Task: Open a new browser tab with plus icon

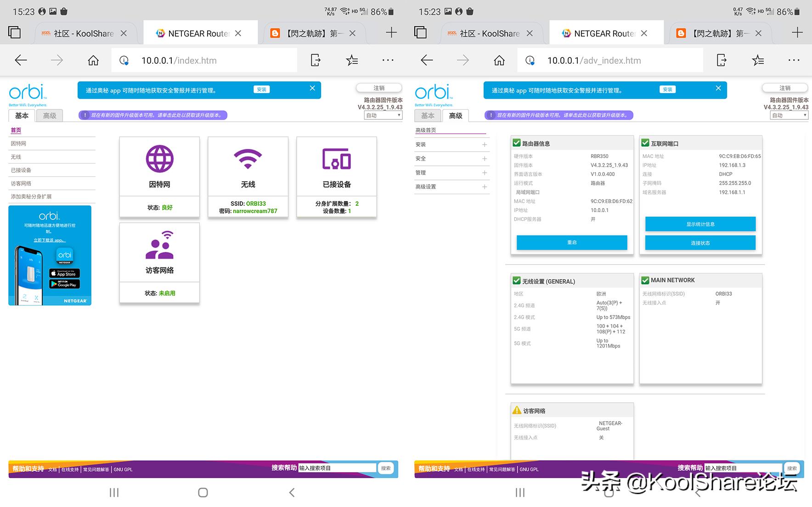Action: pos(391,32)
